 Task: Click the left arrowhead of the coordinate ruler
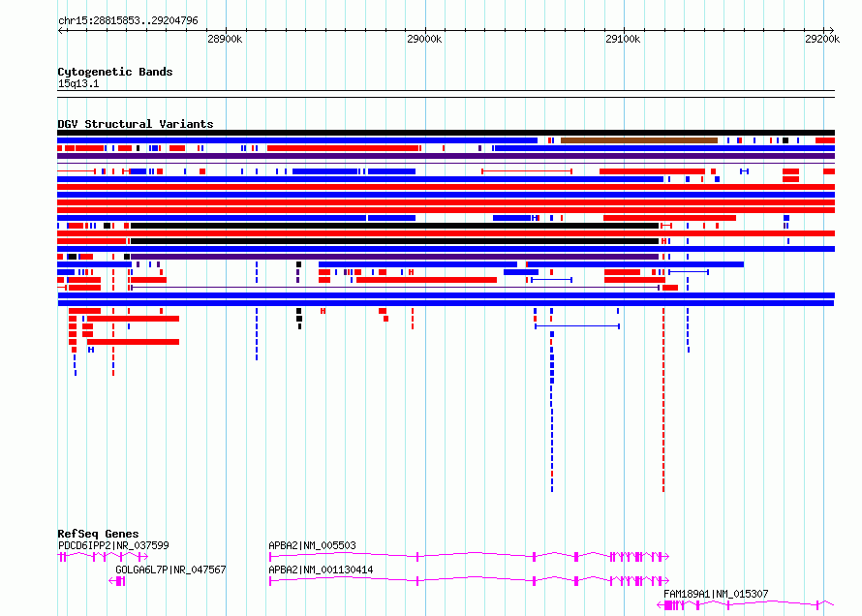coord(60,30)
